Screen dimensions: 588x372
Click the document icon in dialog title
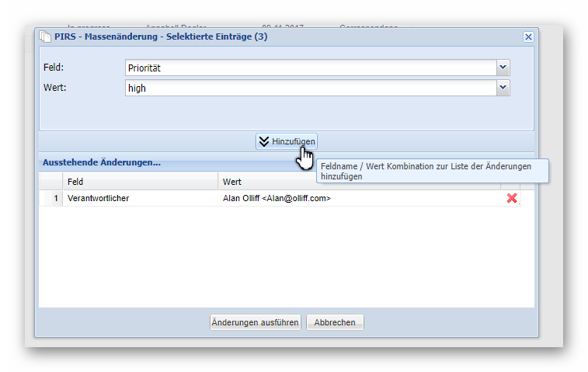(x=46, y=37)
